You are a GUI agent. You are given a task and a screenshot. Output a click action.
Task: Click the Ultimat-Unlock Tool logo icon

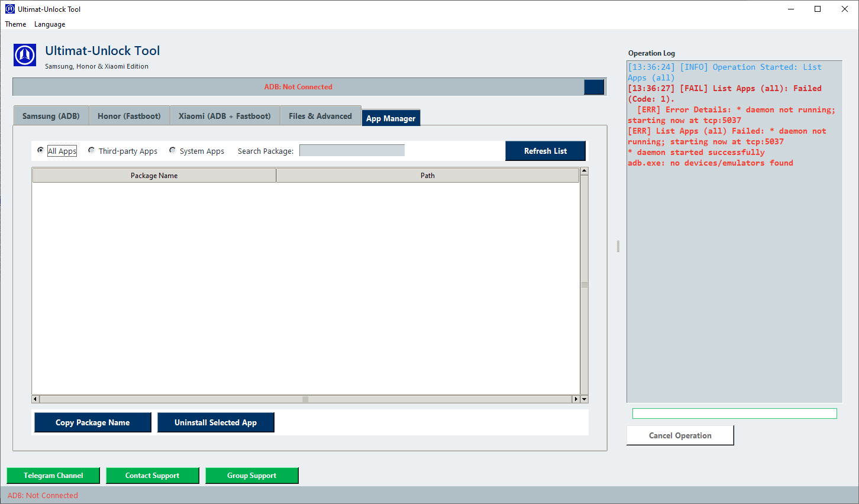pyautogui.click(x=24, y=56)
